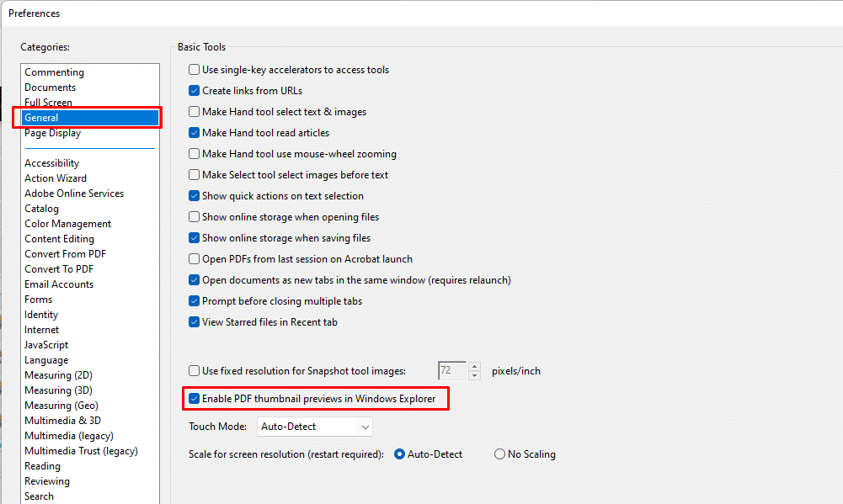Select No Scaling radio button
This screenshot has height=504, width=843.
click(x=500, y=454)
